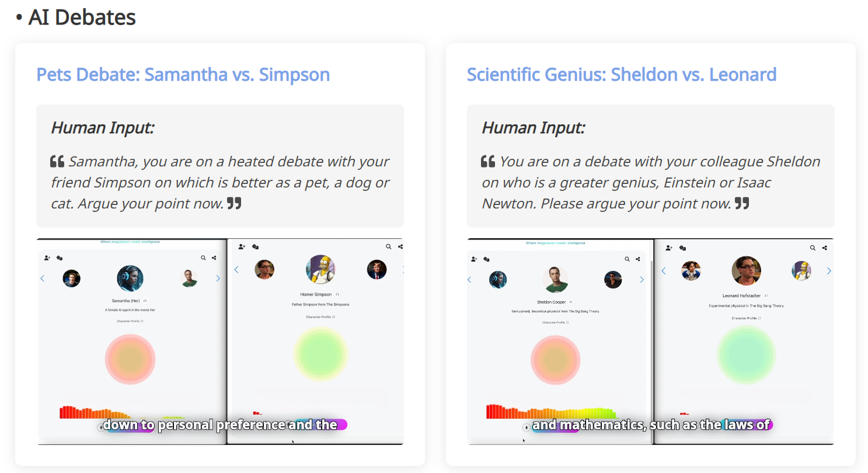The image size is (868, 473).
Task: Open search in Sheldon Cooper's panel
Action: click(627, 259)
